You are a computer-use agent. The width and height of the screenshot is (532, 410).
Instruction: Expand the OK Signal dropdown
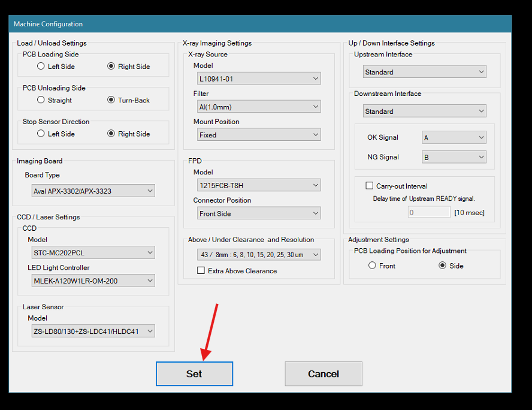(454, 137)
